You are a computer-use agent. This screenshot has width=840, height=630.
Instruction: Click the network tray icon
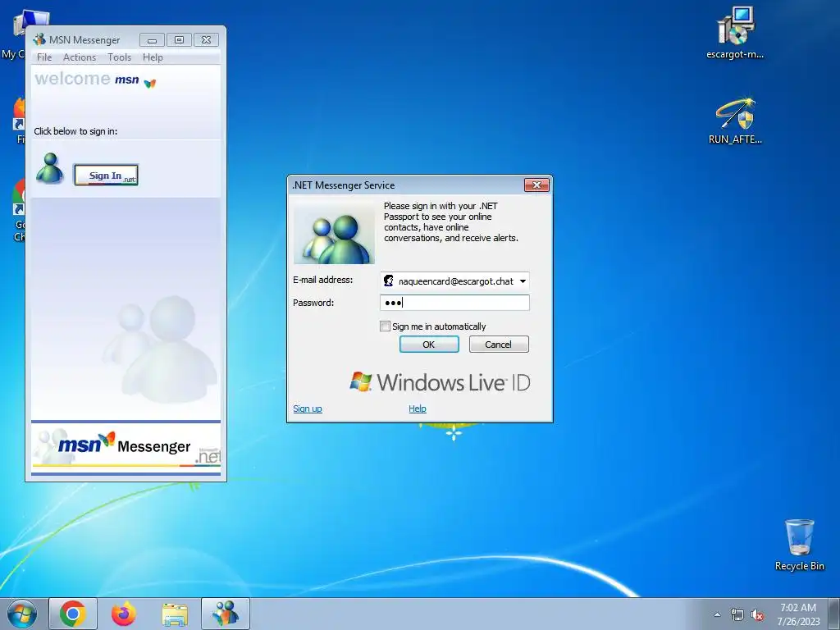coord(737,614)
